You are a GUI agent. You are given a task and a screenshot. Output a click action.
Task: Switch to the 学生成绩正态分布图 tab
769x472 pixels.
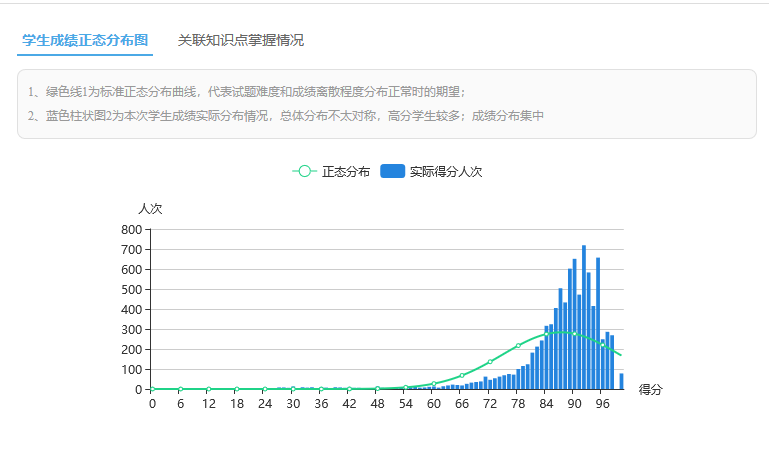[85, 40]
